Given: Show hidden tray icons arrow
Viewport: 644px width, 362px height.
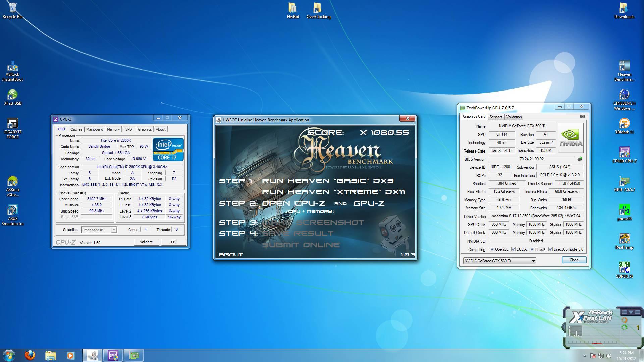Looking at the screenshot, I should click(585, 356).
